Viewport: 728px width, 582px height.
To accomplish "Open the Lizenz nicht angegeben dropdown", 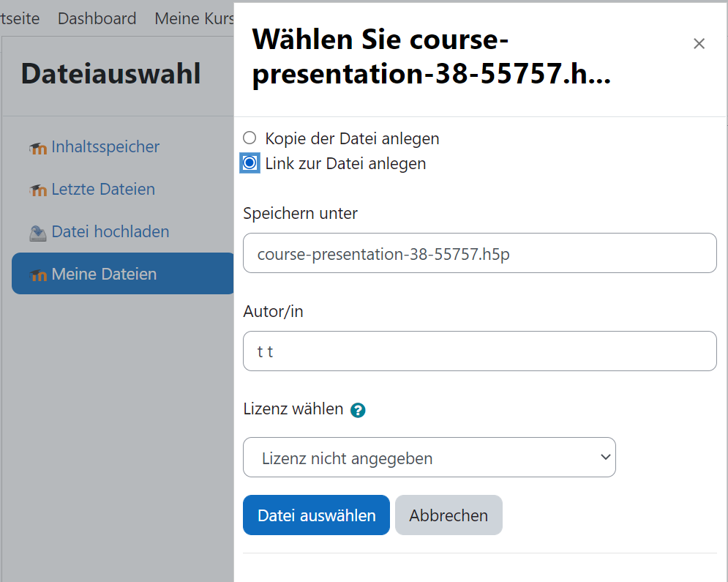I will tap(429, 457).
